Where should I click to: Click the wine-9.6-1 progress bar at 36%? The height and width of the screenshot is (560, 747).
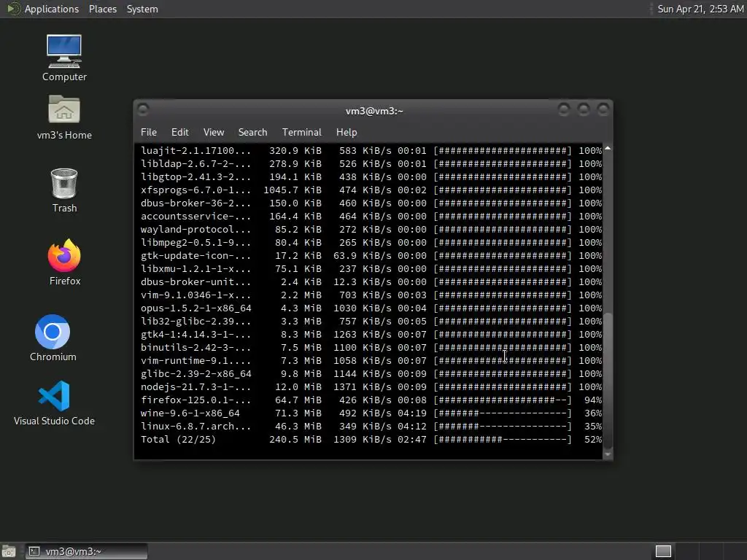(503, 413)
